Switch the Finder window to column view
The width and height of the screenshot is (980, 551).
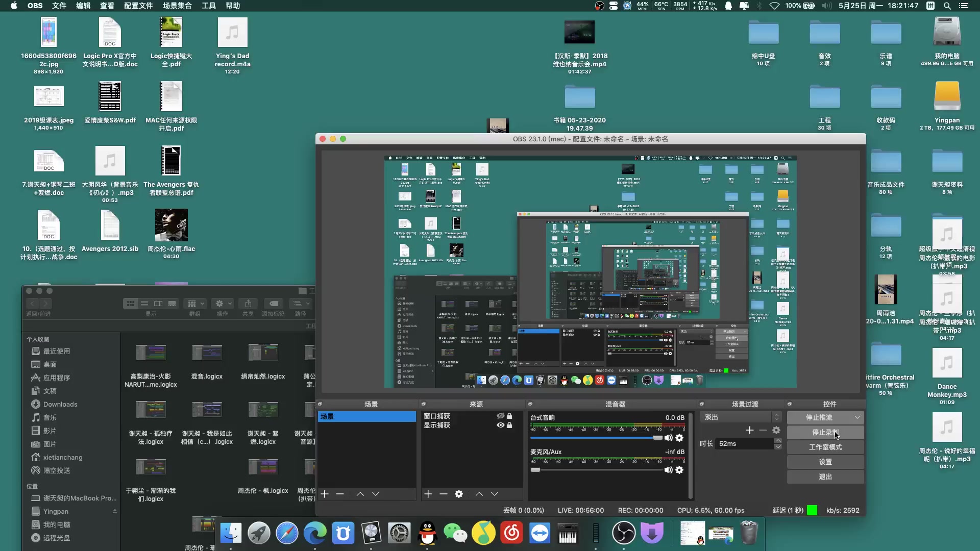tap(158, 304)
